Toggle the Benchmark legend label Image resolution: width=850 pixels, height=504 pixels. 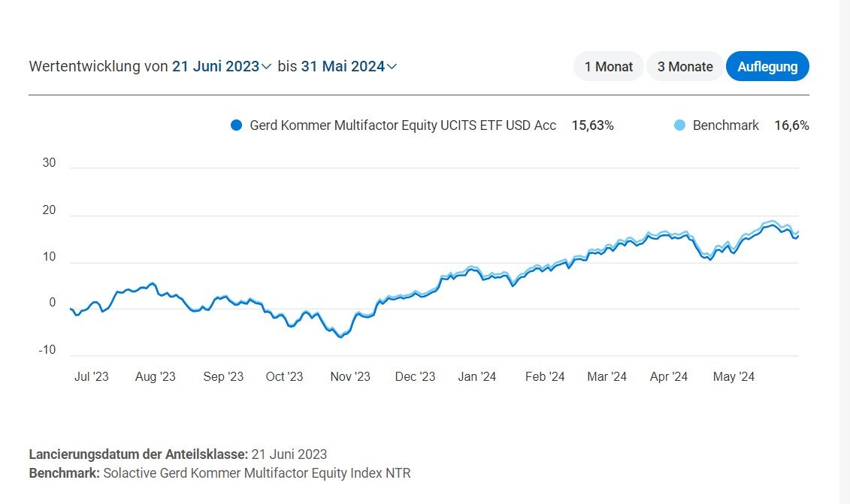pos(726,125)
